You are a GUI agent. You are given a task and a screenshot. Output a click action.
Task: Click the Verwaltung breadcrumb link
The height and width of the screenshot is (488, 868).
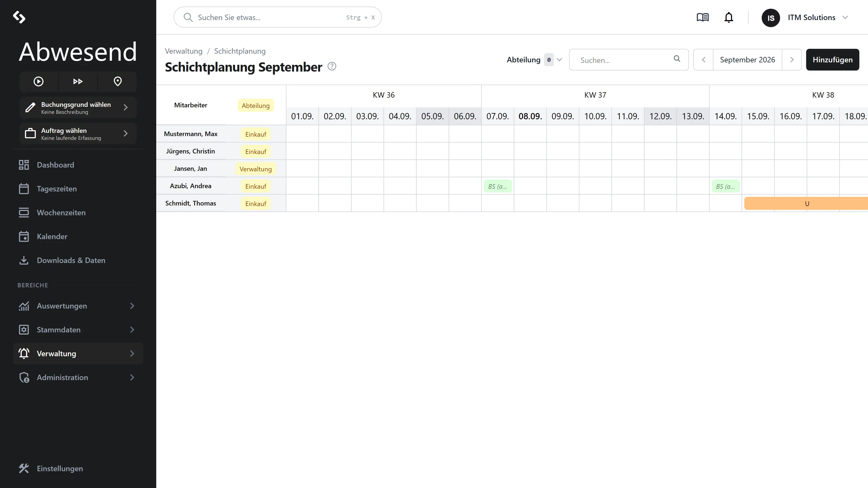point(184,51)
